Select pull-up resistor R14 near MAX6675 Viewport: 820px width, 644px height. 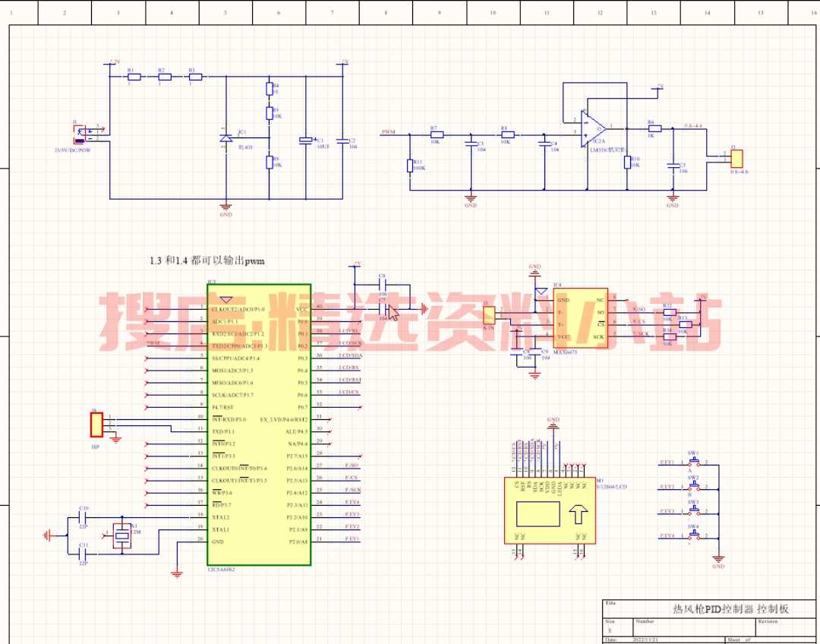pos(670,337)
